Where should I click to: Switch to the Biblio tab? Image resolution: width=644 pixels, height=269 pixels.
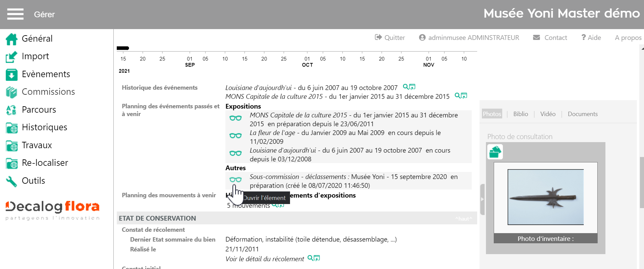(520, 114)
